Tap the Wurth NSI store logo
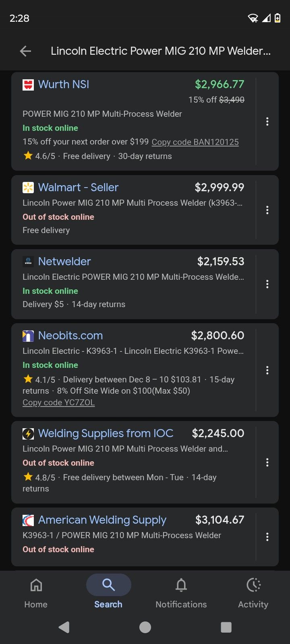The width and height of the screenshot is (290, 644). point(28,85)
